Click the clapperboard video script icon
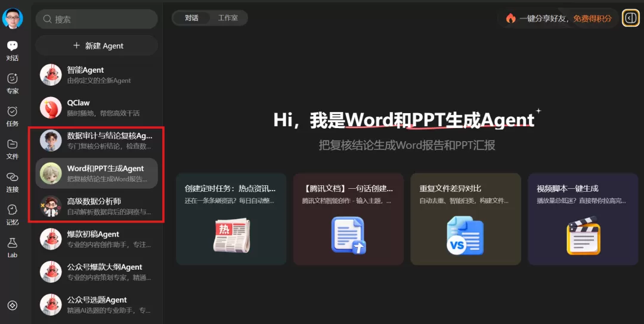Screen dimensions: 644x324 (x=583, y=235)
